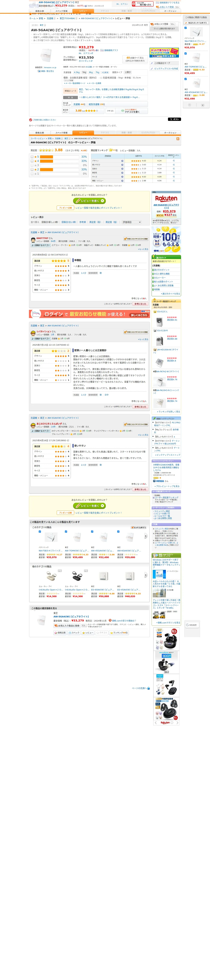210x980 pixels.
Task: Click next arrow on Rakuten earphone ad
Action: click(177, 722)
